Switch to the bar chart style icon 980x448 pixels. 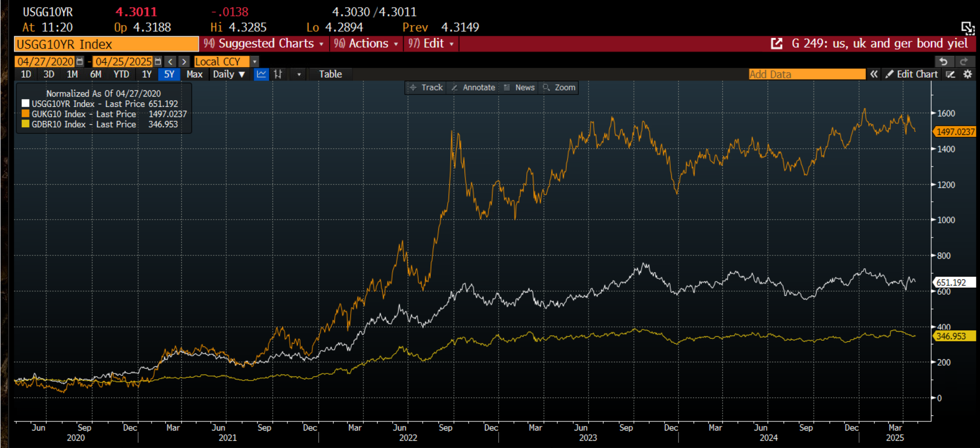coord(278,74)
